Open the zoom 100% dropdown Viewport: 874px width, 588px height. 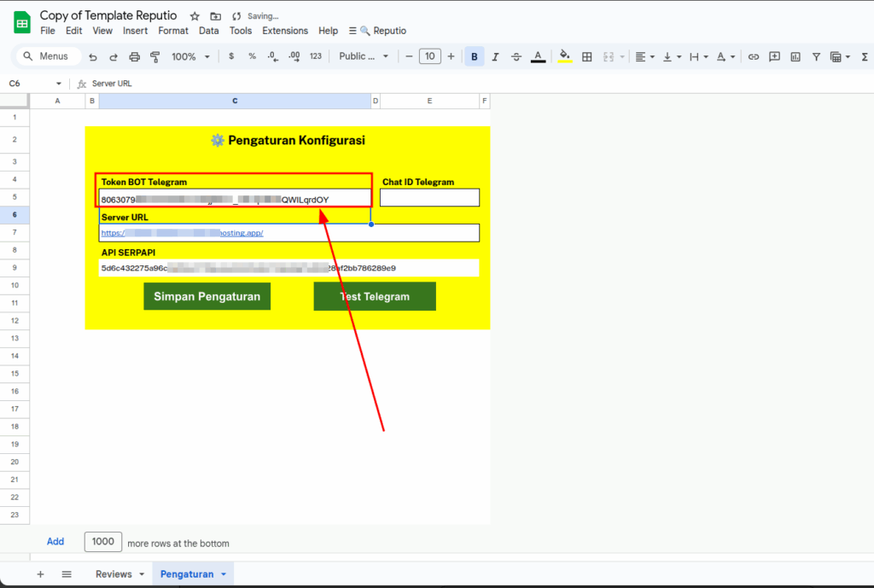pos(190,57)
